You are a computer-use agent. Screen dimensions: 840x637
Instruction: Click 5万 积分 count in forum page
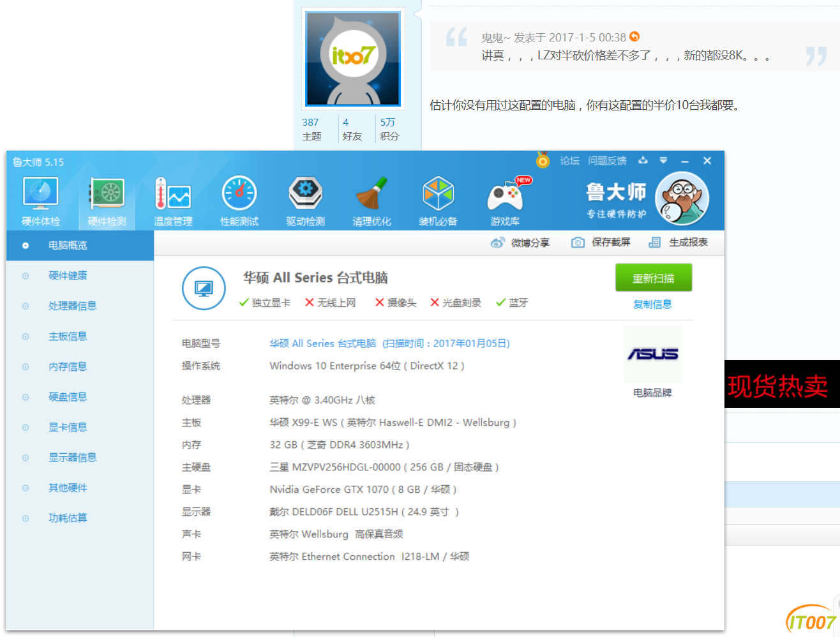(389, 129)
